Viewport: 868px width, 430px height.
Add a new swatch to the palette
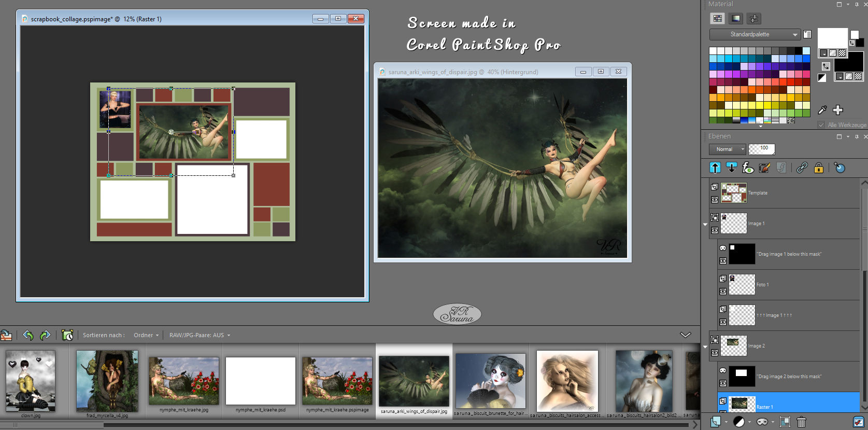[x=838, y=110]
